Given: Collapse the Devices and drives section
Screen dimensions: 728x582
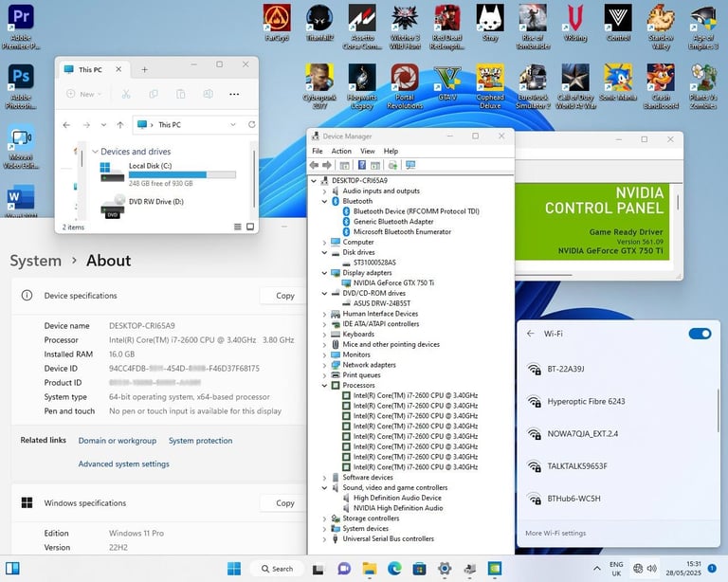Looking at the screenshot, I should (95, 152).
